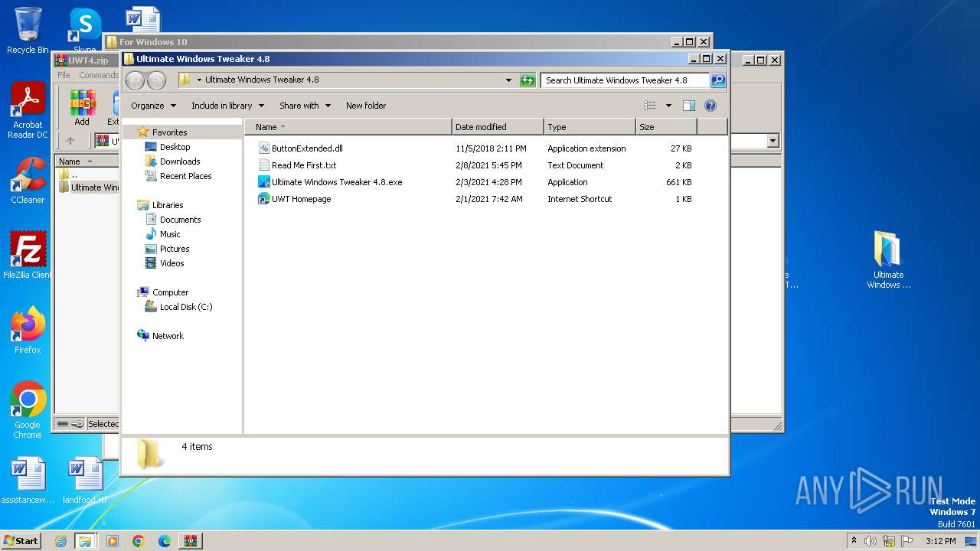Open the Commands menu in WinRAR

tap(99, 75)
